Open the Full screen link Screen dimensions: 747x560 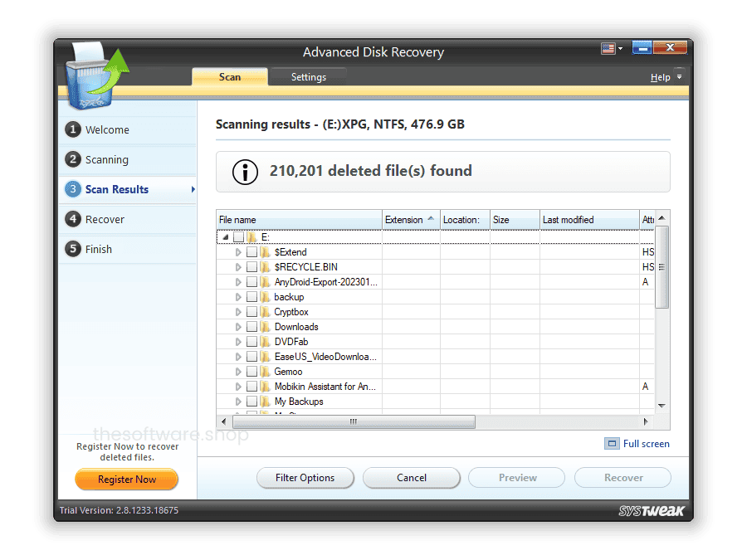point(646,444)
